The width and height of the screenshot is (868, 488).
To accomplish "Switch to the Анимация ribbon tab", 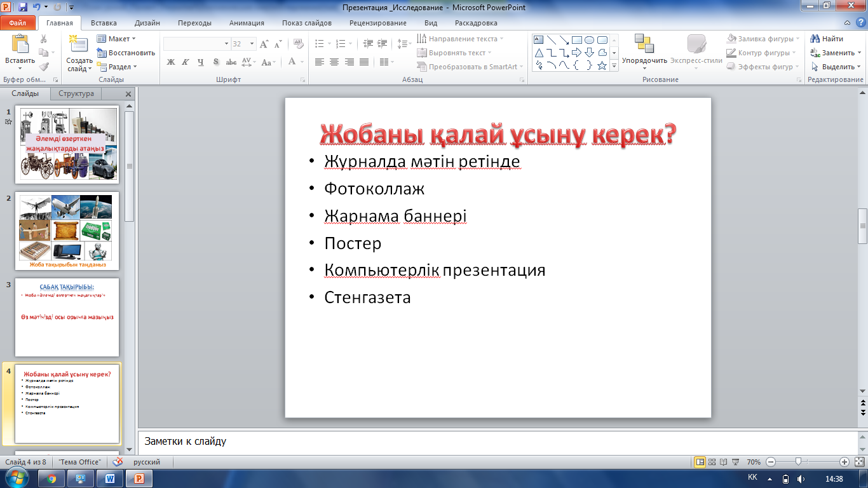I will click(x=247, y=23).
